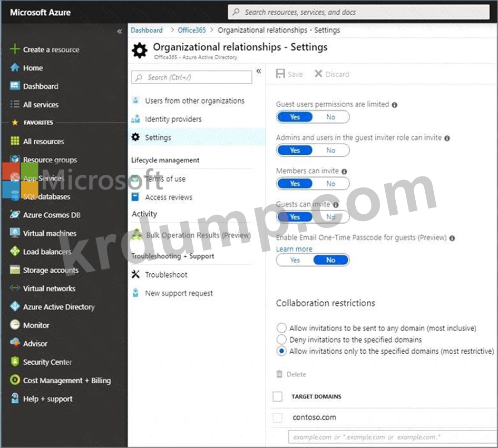Open Identity providers menu item
Screen dimensions: 498x448
(x=173, y=119)
